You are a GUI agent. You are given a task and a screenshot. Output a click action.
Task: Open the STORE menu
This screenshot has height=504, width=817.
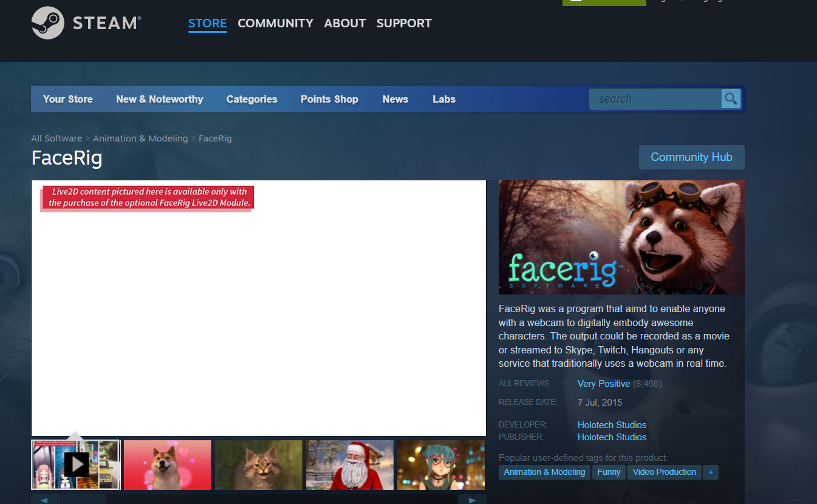pyautogui.click(x=207, y=23)
